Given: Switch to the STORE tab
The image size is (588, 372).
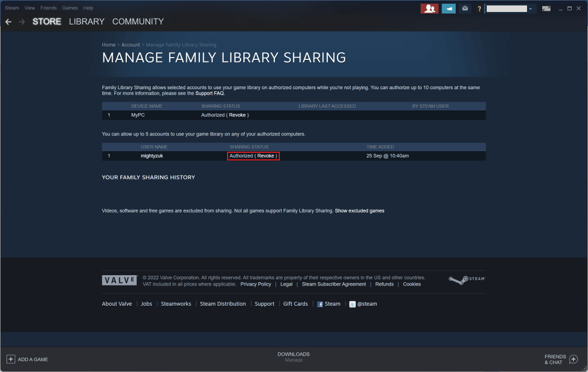Looking at the screenshot, I should [x=47, y=22].
